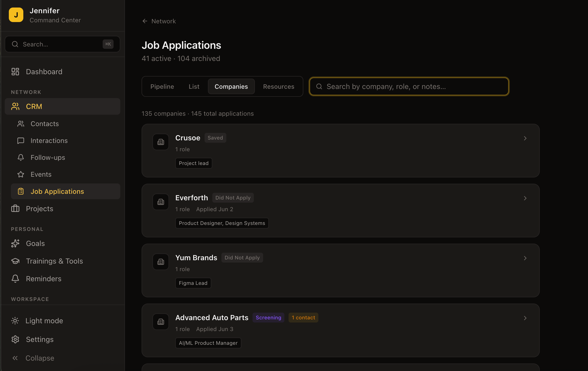Viewport: 588px width, 371px height.
Task: Click the Screening status badge
Action: (268, 318)
